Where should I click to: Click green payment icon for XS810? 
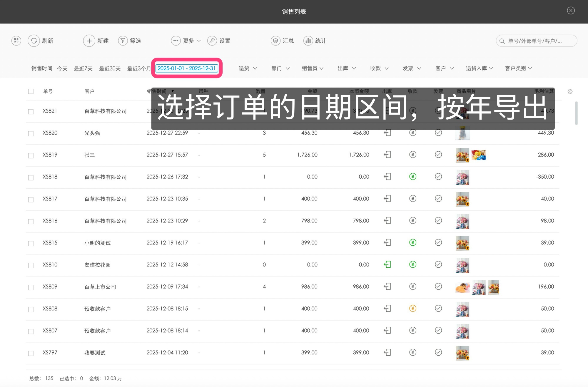(x=413, y=264)
